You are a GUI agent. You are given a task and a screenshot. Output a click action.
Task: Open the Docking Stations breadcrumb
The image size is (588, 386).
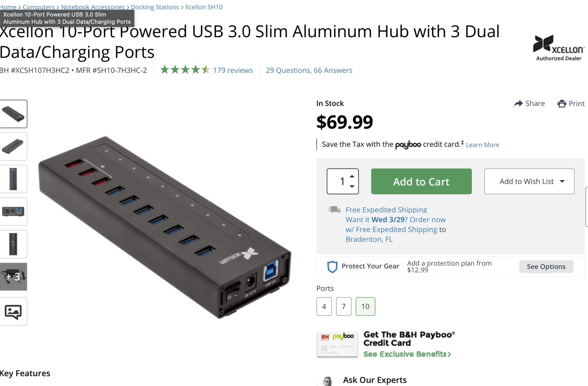pos(155,7)
